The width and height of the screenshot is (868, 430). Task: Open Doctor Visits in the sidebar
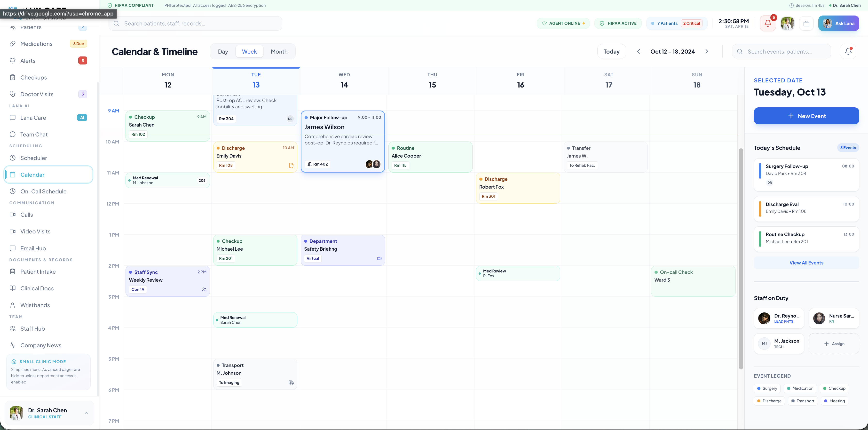[x=48, y=94]
